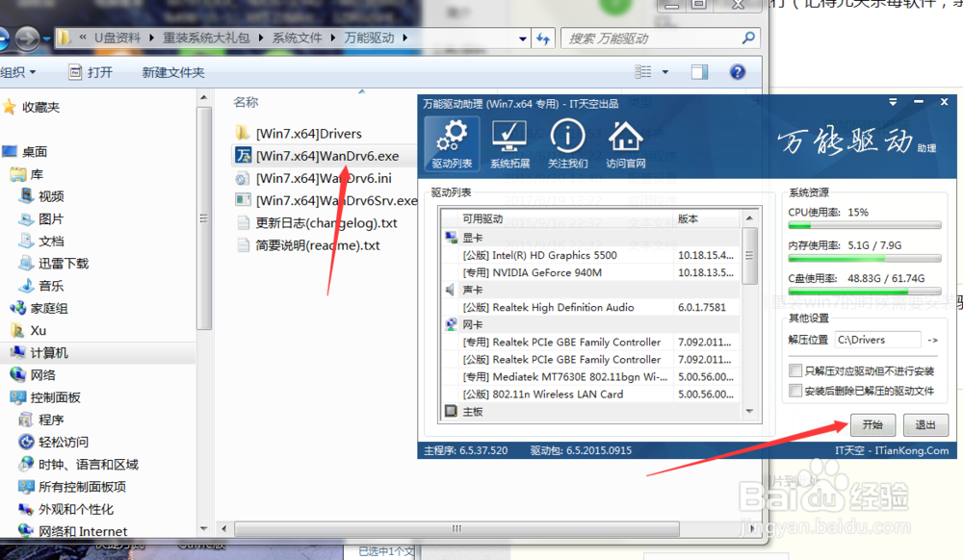Screen dimensions: 963x560
Task: Click the 内存使用率 progress bar
Action: click(x=864, y=259)
